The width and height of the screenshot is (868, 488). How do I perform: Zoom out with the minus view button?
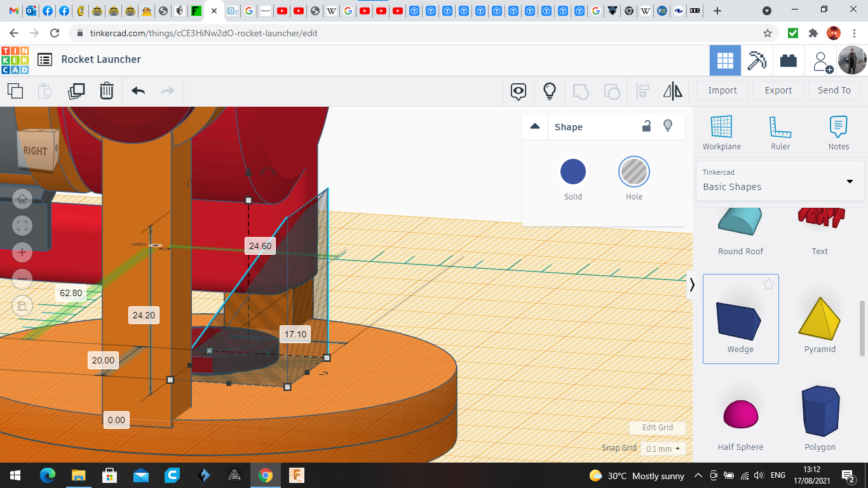pos(22,279)
